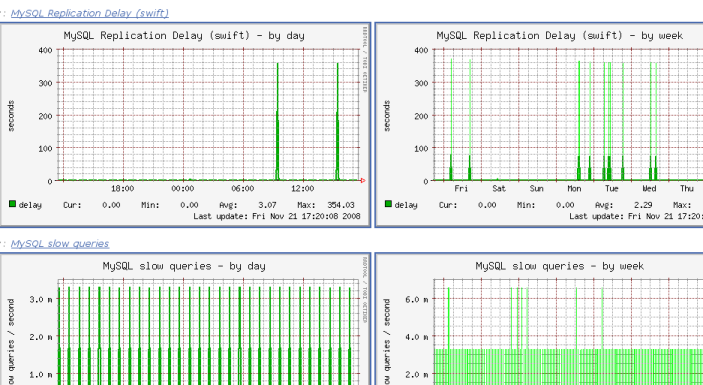
Task: Click the 'Last update' timestamp in the day graph
Action: [277, 216]
